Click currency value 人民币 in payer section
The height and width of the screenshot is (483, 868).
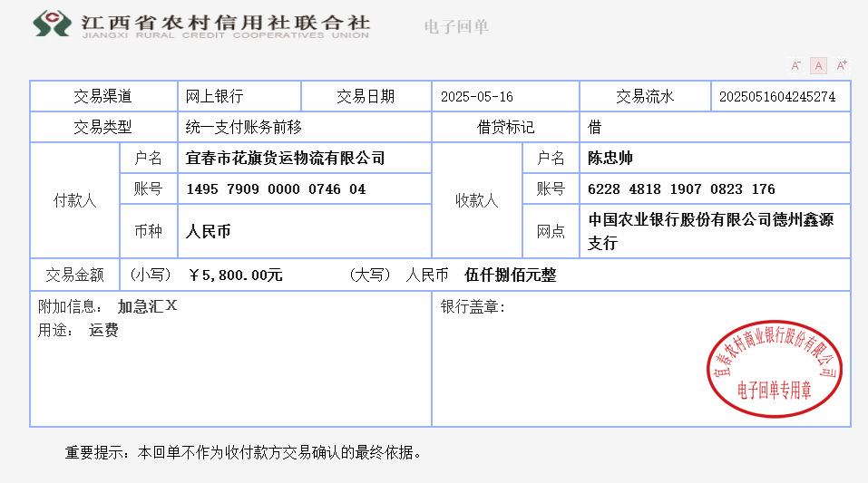click(x=208, y=231)
